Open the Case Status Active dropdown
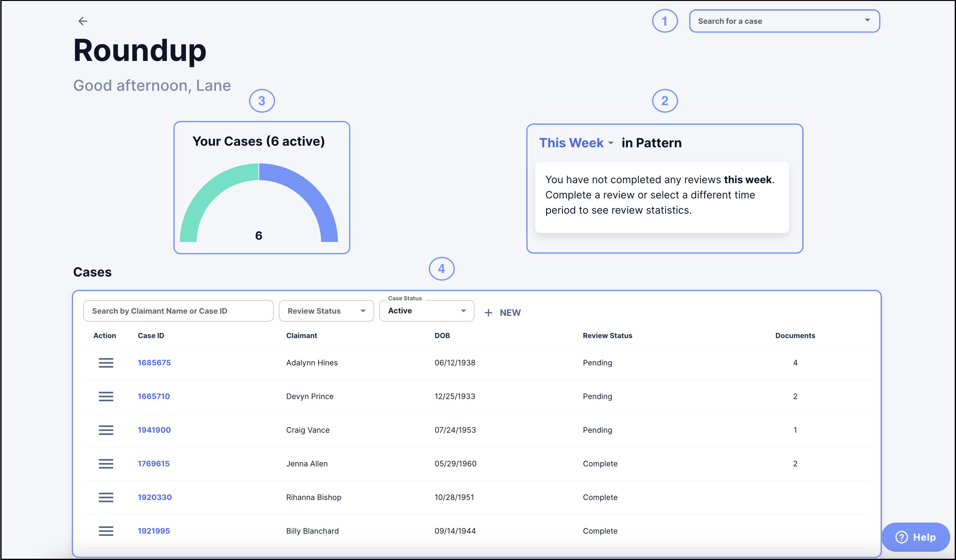This screenshot has height=560, width=956. click(x=427, y=311)
